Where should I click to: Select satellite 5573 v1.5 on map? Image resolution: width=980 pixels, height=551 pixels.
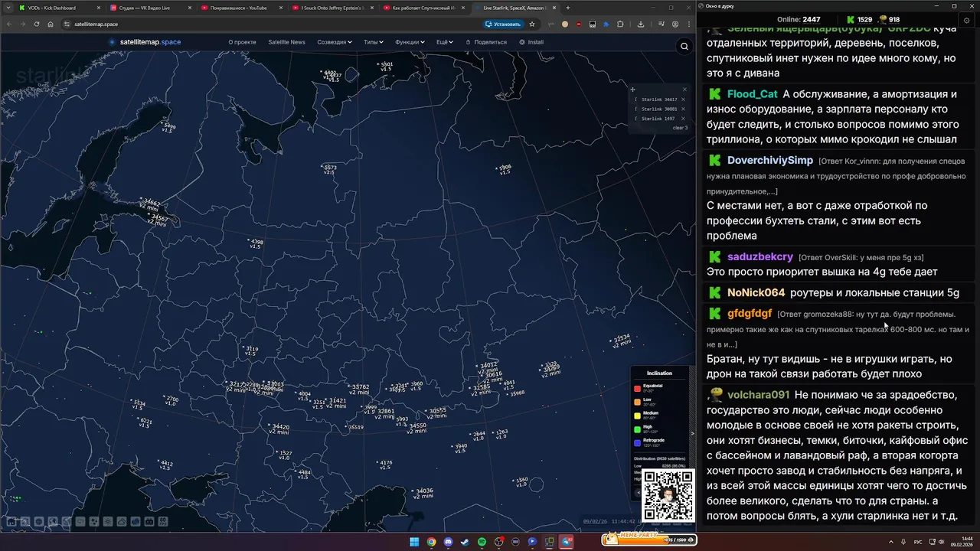(x=329, y=169)
